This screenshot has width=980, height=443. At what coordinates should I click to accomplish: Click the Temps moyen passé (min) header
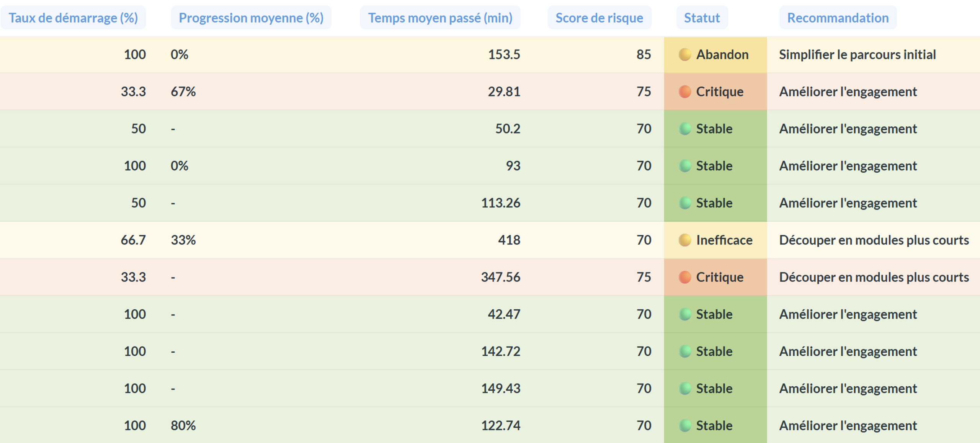click(x=440, y=18)
